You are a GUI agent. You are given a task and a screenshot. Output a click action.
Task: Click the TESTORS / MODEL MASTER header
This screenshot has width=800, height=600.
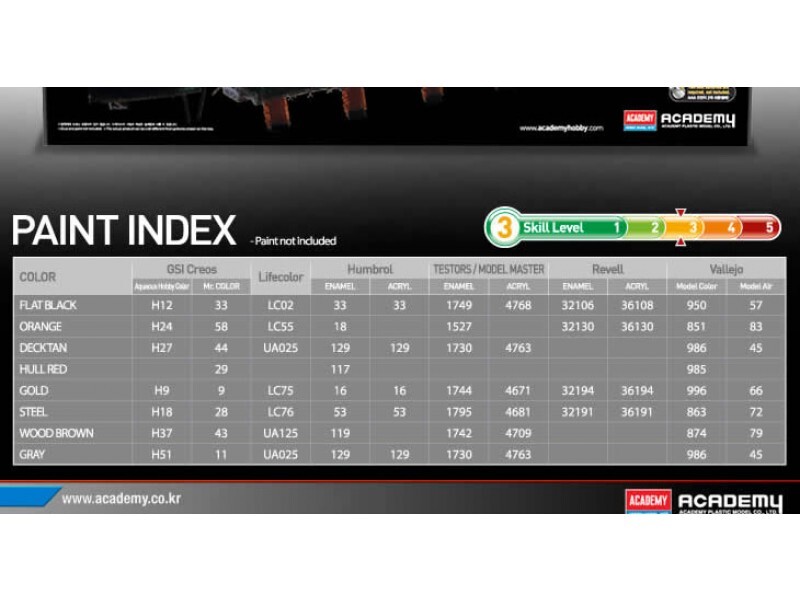coord(489,269)
